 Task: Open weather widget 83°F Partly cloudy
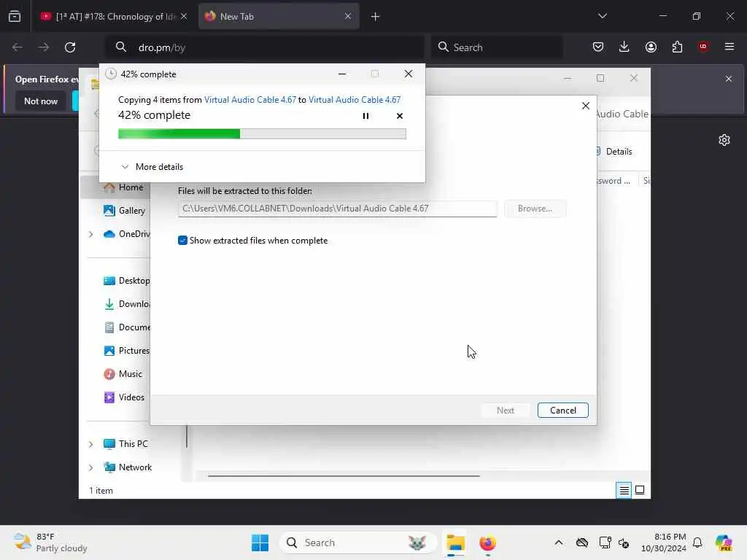[x=50, y=542]
